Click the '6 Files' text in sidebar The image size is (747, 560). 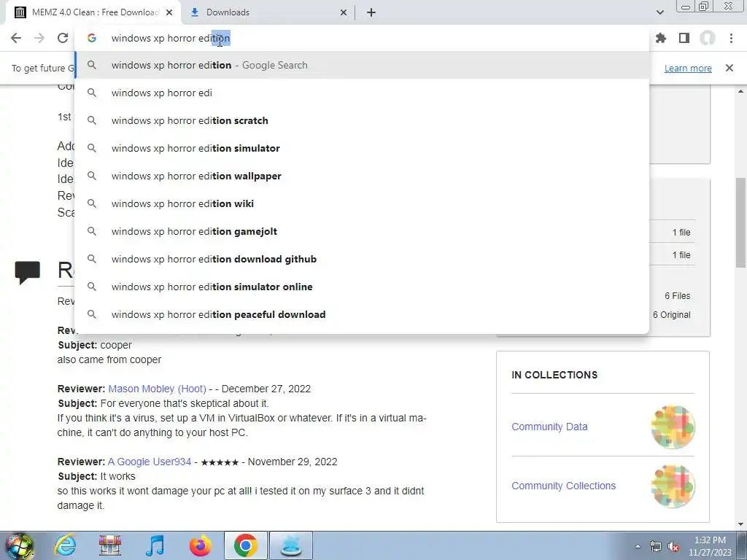point(678,296)
